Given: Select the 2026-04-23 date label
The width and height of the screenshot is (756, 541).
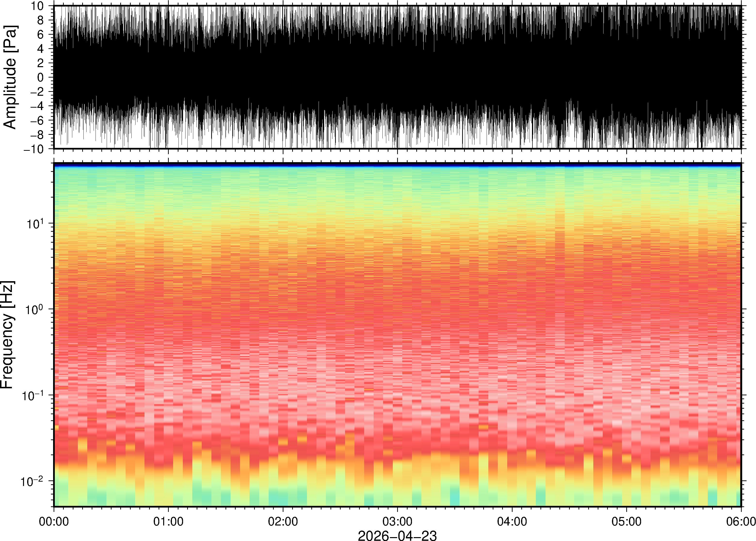Looking at the screenshot, I should (x=397, y=535).
